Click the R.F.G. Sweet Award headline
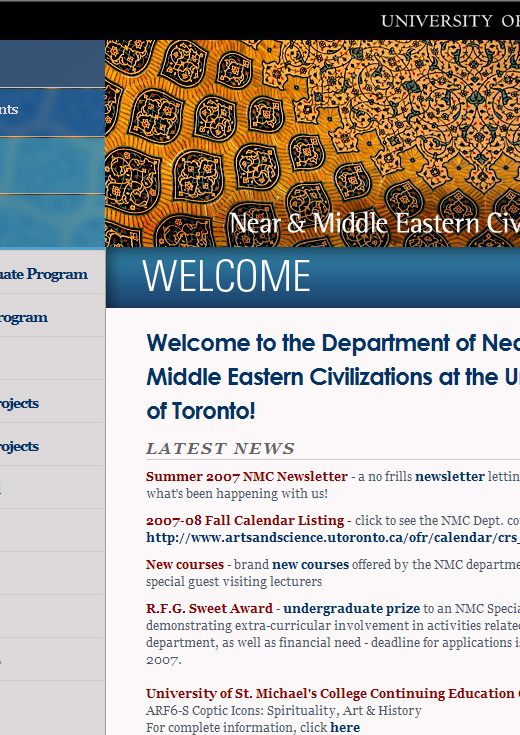 tap(209, 608)
